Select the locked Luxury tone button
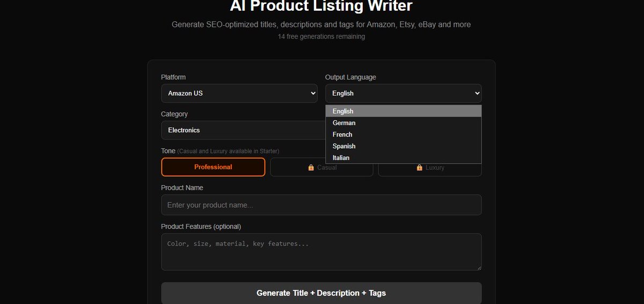The width and height of the screenshot is (644, 304). 430,168
